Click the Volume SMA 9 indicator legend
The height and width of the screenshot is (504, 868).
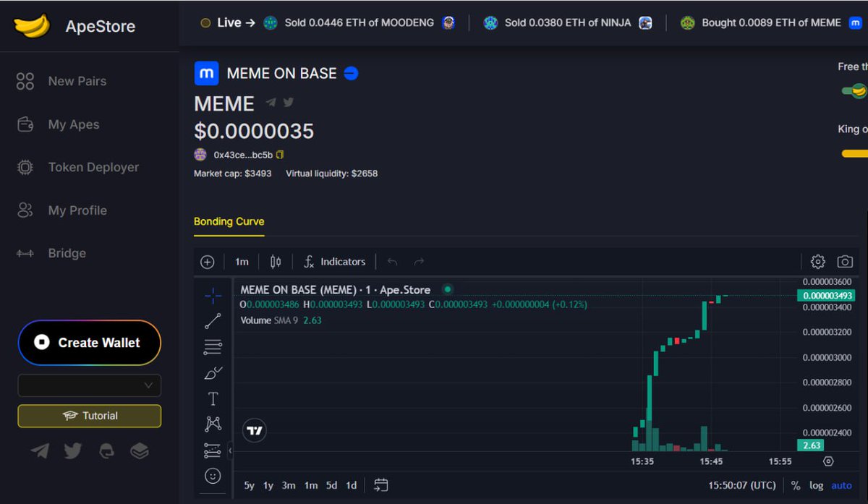[x=281, y=320]
